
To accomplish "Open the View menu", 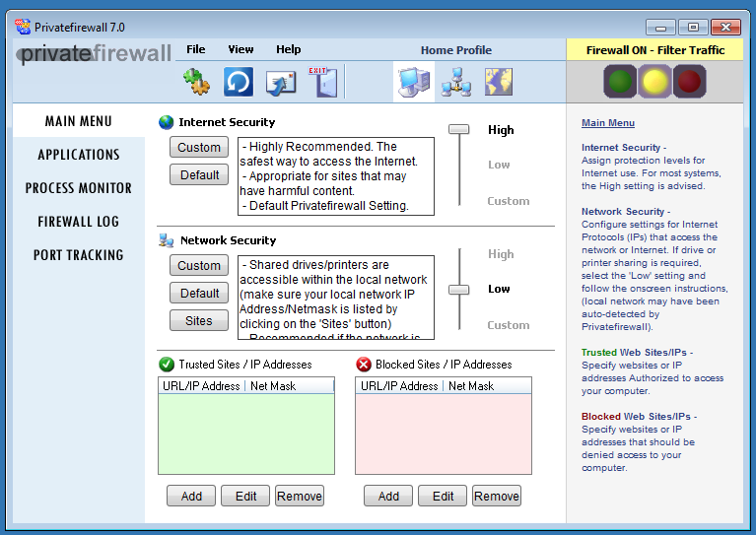I will click(x=241, y=49).
